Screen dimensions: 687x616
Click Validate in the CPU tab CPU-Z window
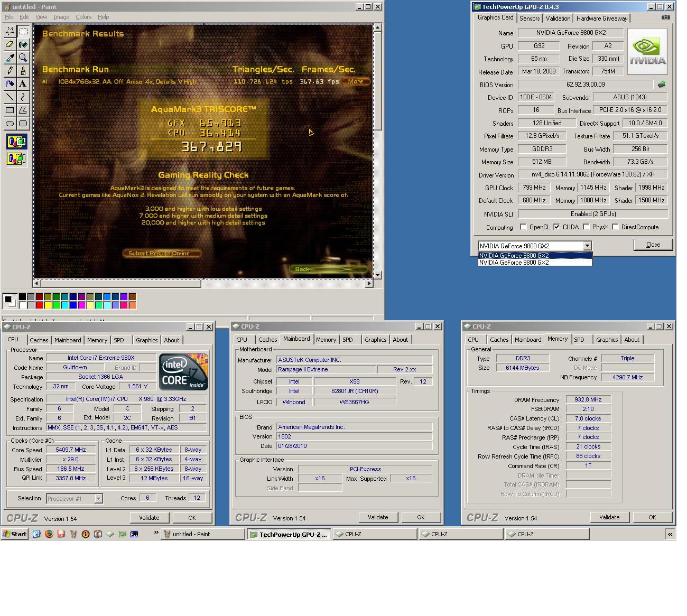click(149, 518)
